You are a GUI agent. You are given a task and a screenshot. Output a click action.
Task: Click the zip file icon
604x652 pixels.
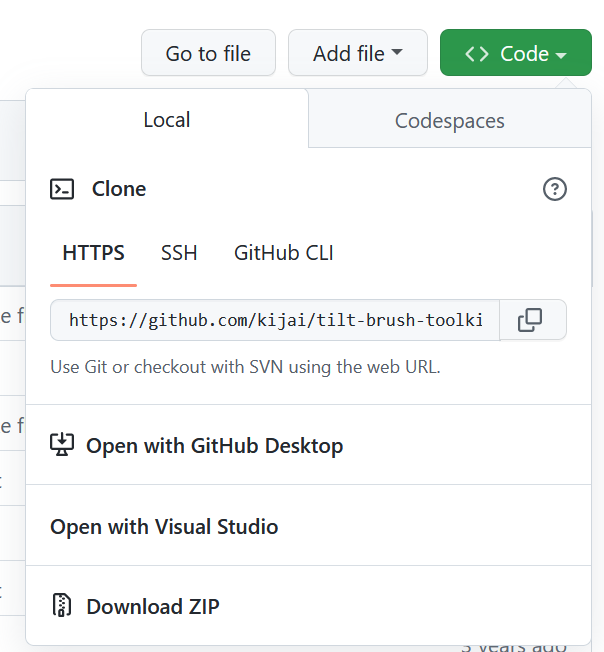pos(62,606)
